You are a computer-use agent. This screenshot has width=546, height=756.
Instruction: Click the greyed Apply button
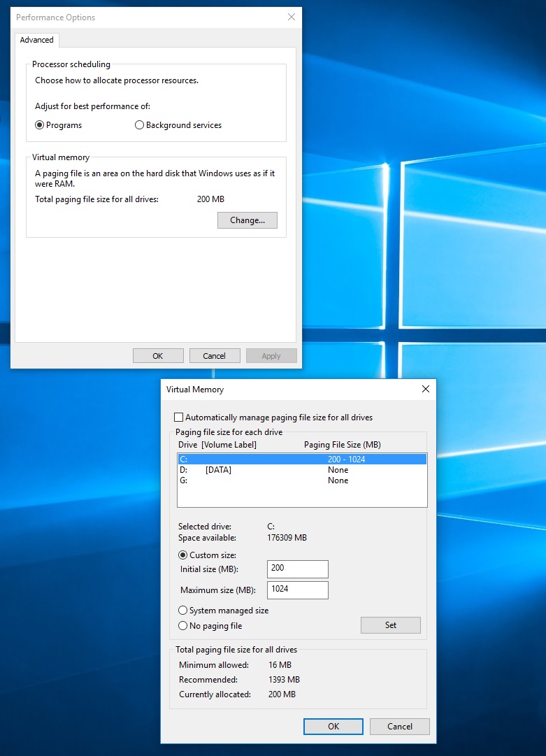tap(271, 356)
